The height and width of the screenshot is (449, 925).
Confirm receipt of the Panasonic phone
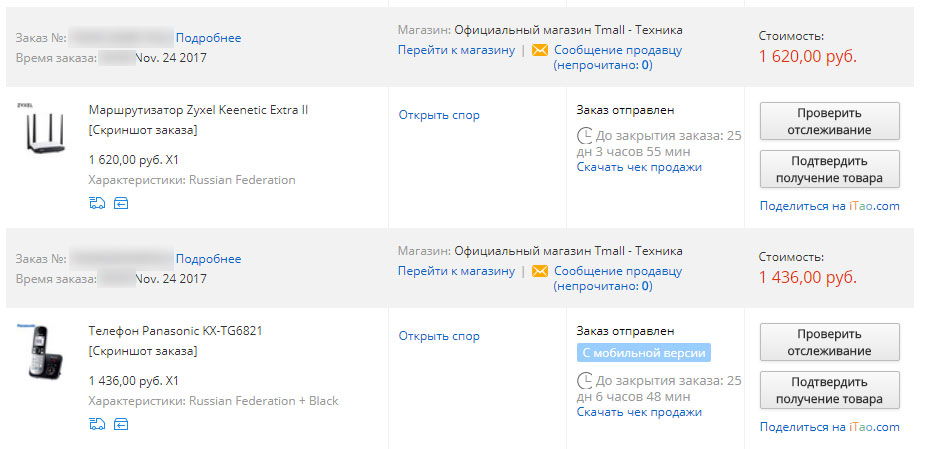coord(829,390)
